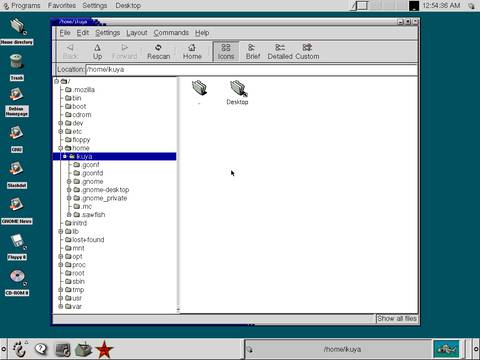Switch to Custom view
480x360 pixels.
point(307,52)
